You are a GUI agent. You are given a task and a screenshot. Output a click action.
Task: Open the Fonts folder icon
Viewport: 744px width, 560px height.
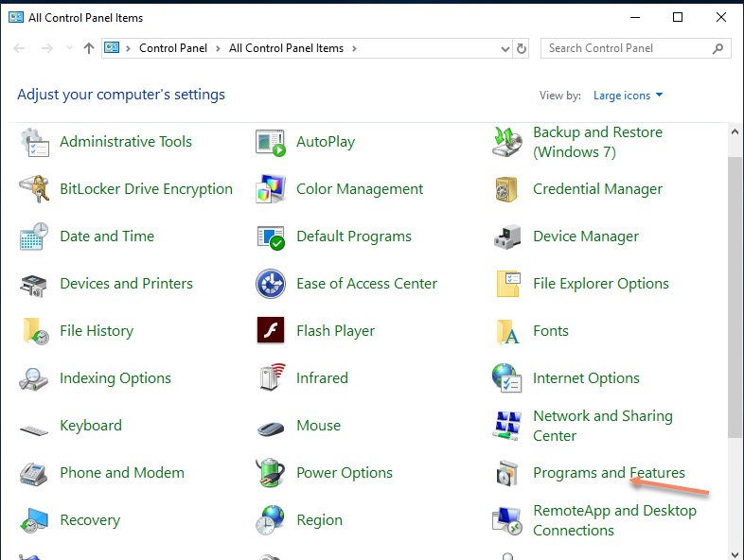pyautogui.click(x=507, y=331)
